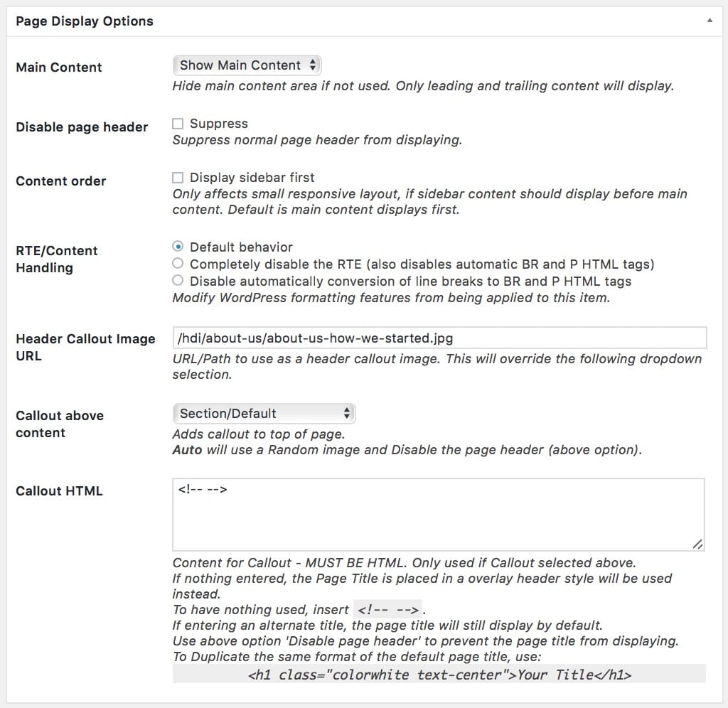The height and width of the screenshot is (708, 728).
Task: Collapse the Page Display Options panel arrow
Action: point(710,21)
